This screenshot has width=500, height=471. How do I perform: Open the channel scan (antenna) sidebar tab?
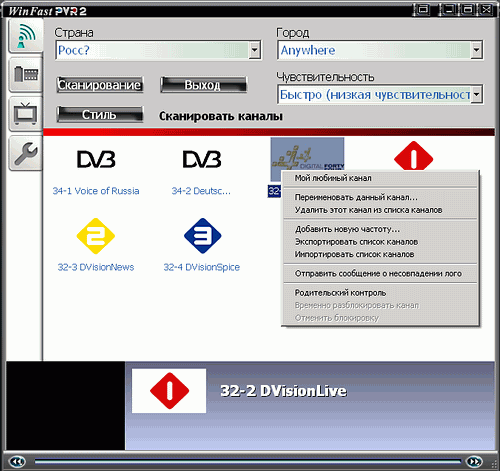tap(26, 36)
